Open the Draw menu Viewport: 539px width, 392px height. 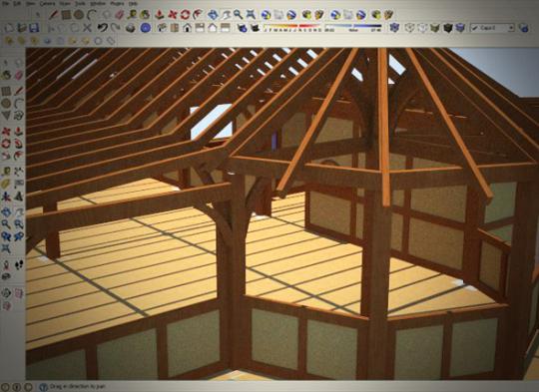click(65, 3)
